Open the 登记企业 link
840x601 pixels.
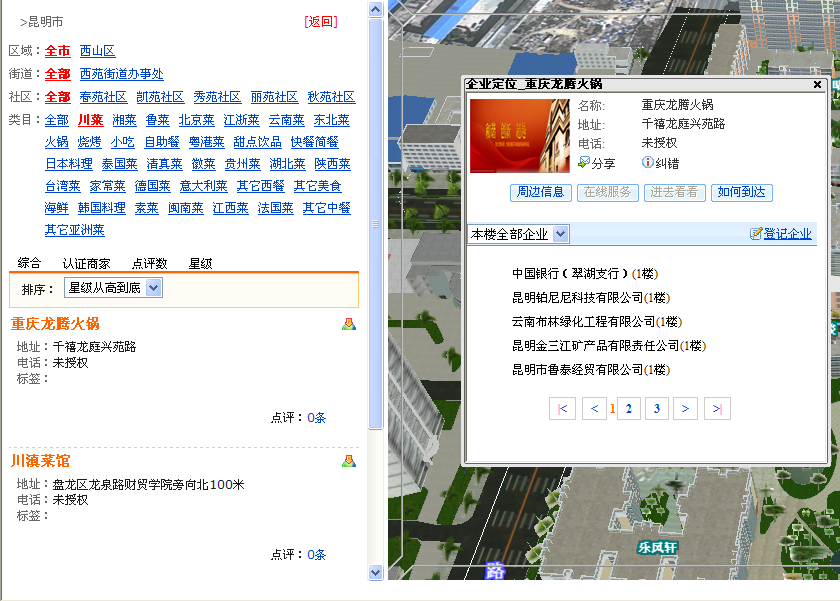788,234
